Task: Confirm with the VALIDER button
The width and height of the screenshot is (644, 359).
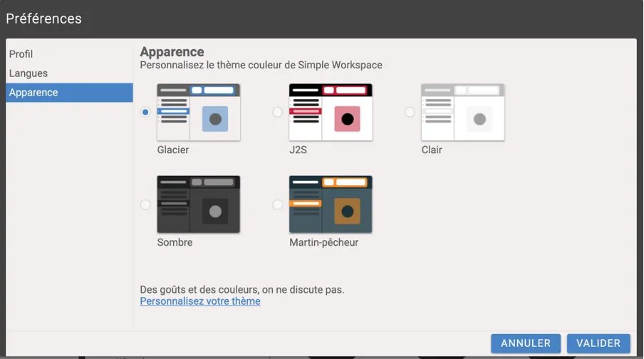Action: (x=598, y=343)
